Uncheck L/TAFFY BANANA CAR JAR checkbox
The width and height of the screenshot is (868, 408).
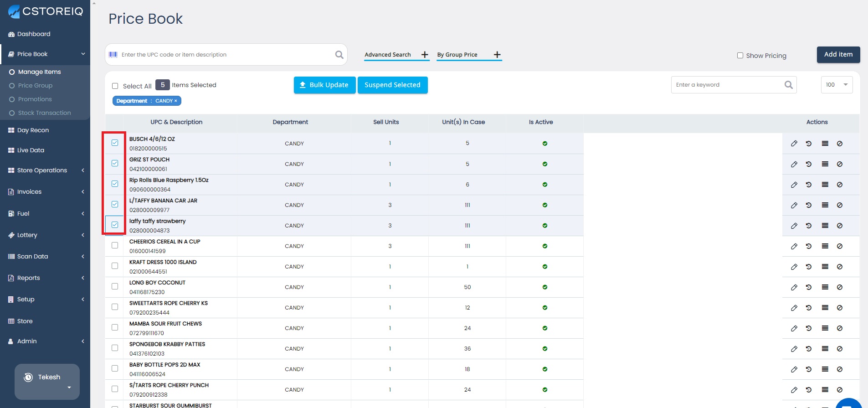[x=115, y=204]
